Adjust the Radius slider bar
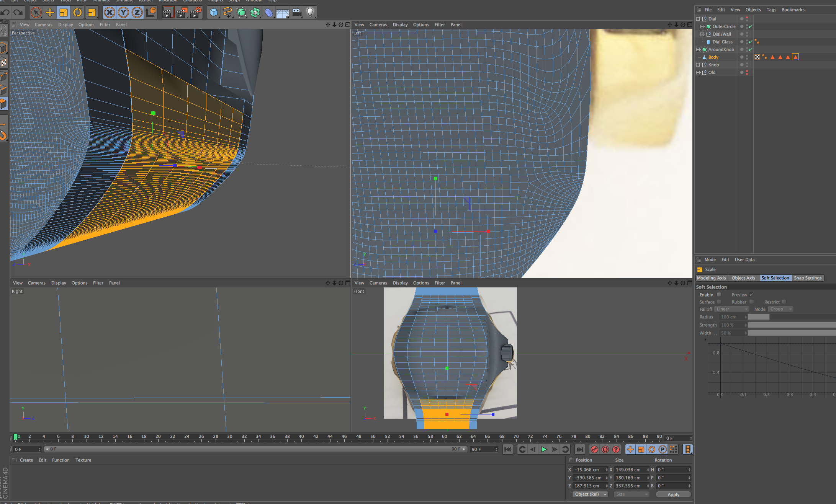Screen dimensions: 836x504 coord(792,317)
